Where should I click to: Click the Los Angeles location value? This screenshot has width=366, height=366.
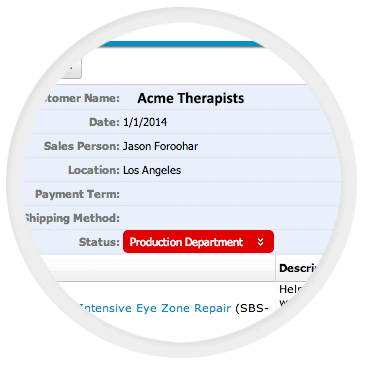tap(152, 170)
